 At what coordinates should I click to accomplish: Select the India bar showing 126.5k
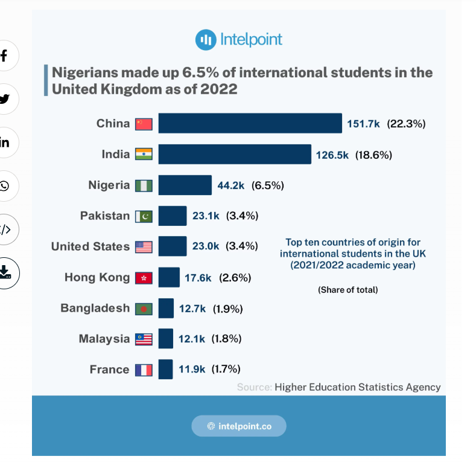235,154
